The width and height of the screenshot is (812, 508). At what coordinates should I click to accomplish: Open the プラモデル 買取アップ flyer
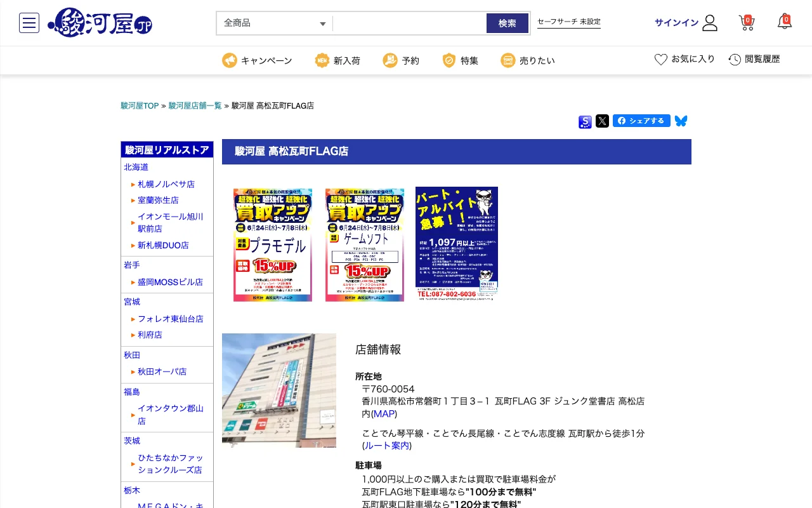point(273,245)
